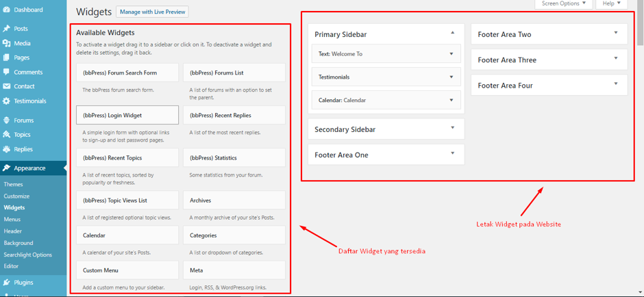This screenshot has height=297, width=644.
Task: Select (bbPress) Recent Topics widget
Action: click(x=127, y=157)
